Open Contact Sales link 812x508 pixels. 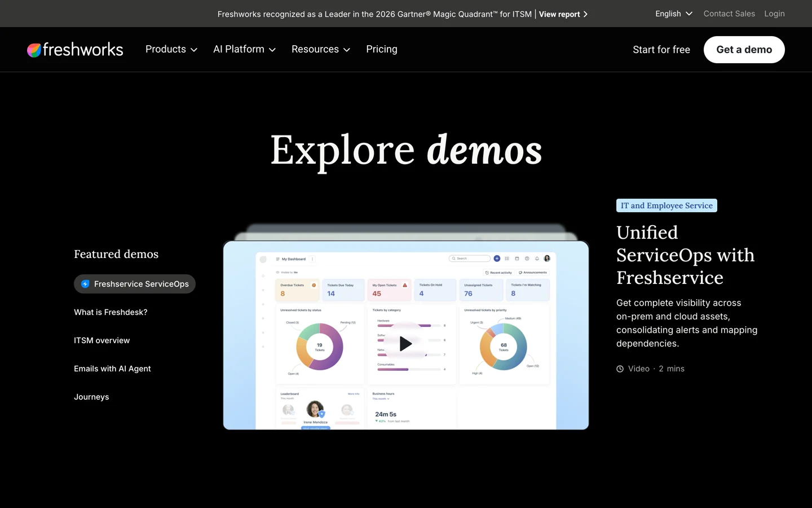[x=729, y=14]
